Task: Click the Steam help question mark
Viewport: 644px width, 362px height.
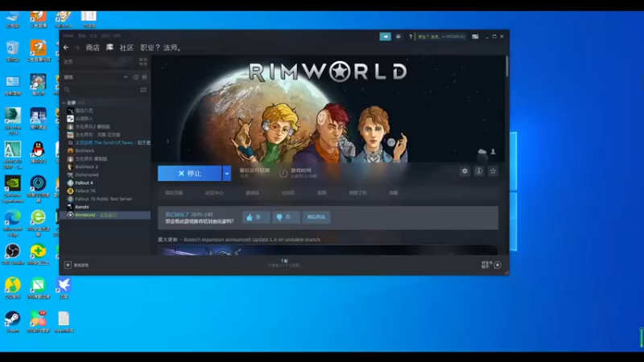Action: coord(411,36)
